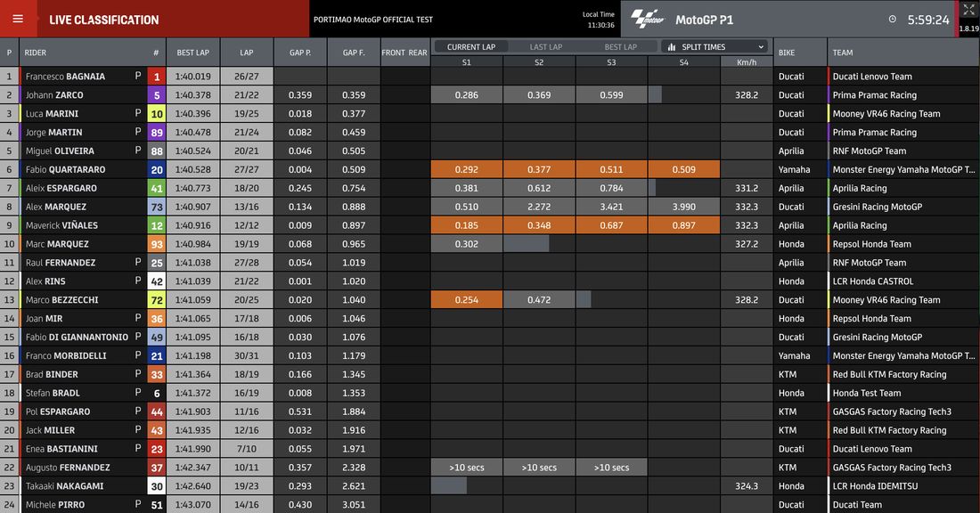The width and height of the screenshot is (980, 513).
Task: Click Binder's orange 33 badge
Action: pyautogui.click(x=156, y=374)
